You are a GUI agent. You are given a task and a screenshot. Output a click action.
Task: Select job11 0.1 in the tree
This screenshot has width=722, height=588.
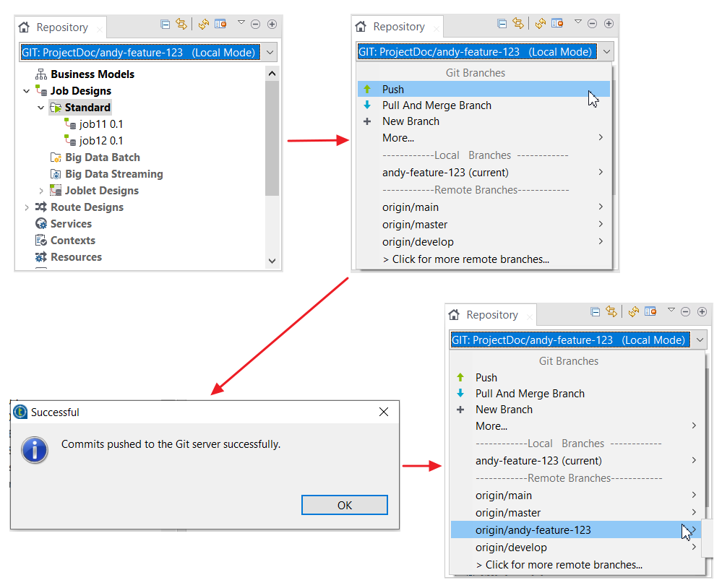pyautogui.click(x=101, y=124)
